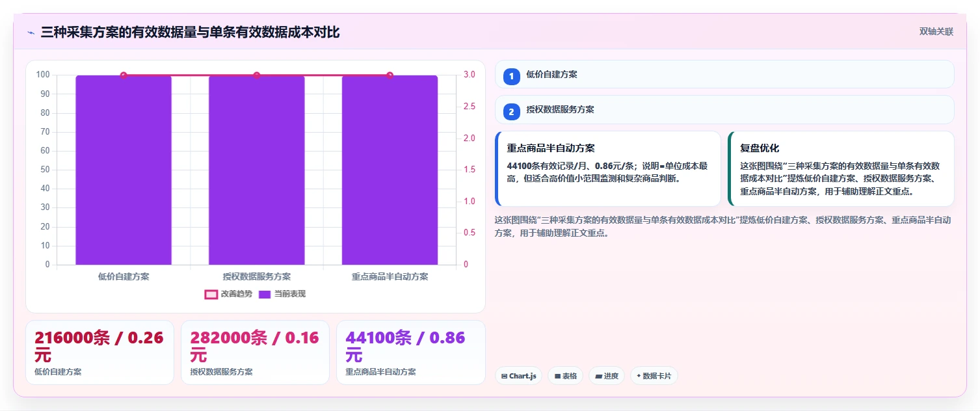Image resolution: width=980 pixels, height=411 pixels.
Task: Click the x-axis label 低价自建方案
Action: 124,276
